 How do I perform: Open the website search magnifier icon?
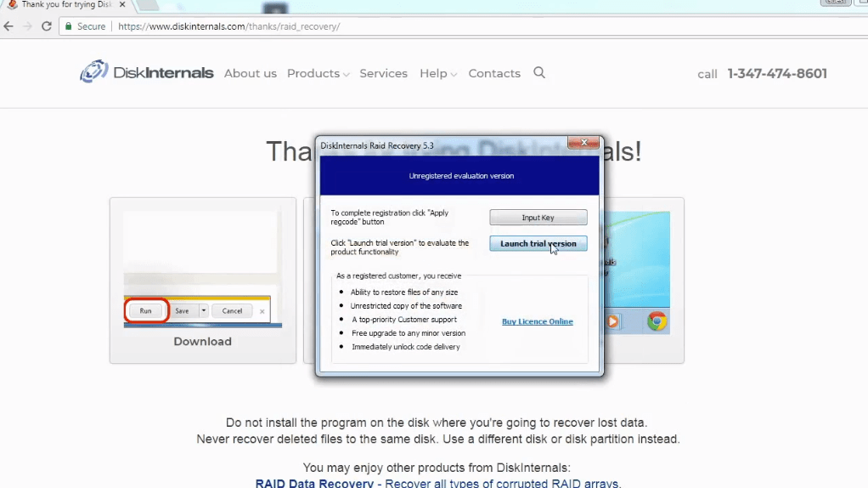click(x=539, y=73)
